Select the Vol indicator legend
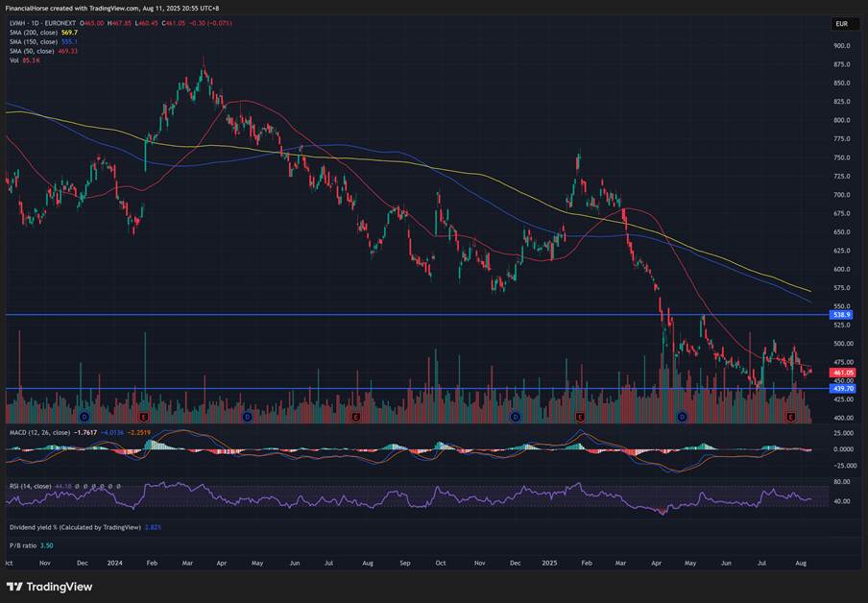 click(13, 60)
